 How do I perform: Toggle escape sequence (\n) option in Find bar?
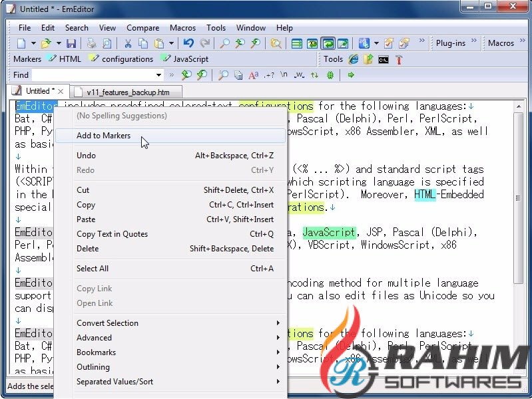284,74
